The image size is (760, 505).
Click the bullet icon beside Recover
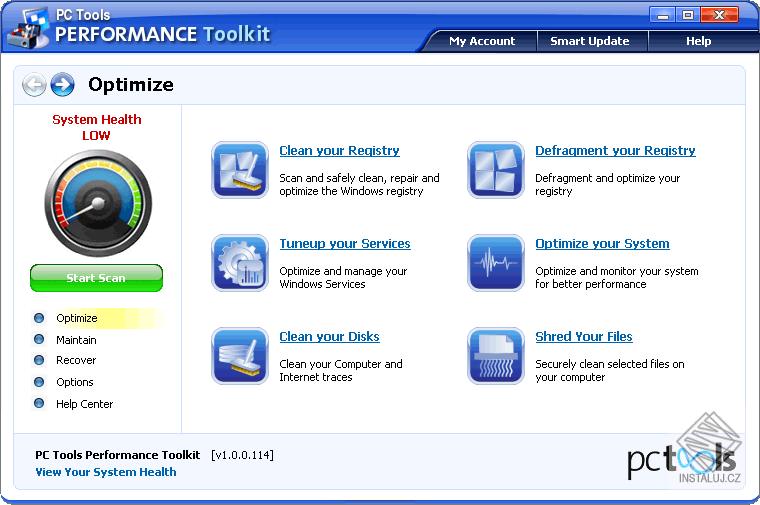(x=39, y=360)
